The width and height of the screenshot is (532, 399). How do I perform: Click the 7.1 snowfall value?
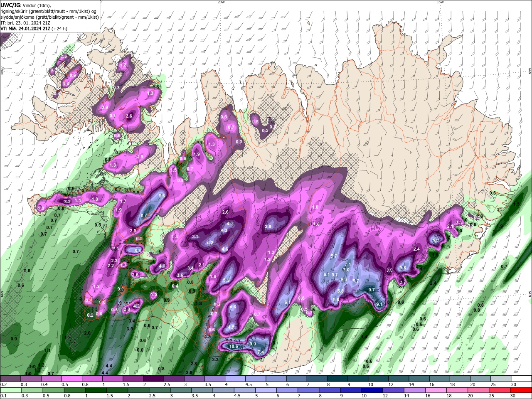[x=348, y=264]
